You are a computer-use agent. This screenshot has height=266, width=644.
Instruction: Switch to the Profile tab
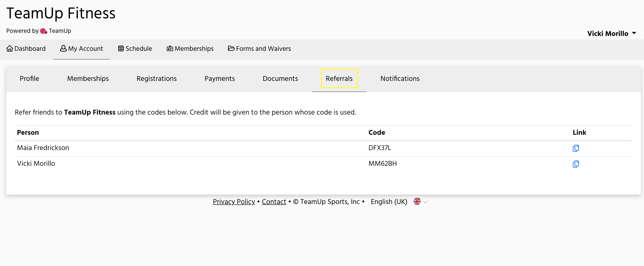click(x=29, y=79)
